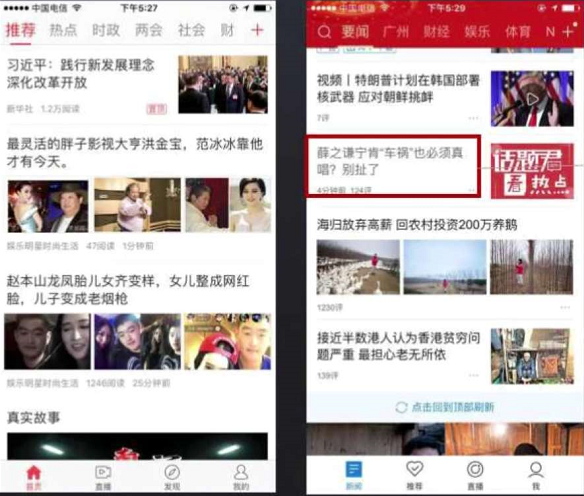This screenshot has height=496, width=584.
Task: Open article 特朗普计划在韩国部署核武器
Action: coord(398,89)
